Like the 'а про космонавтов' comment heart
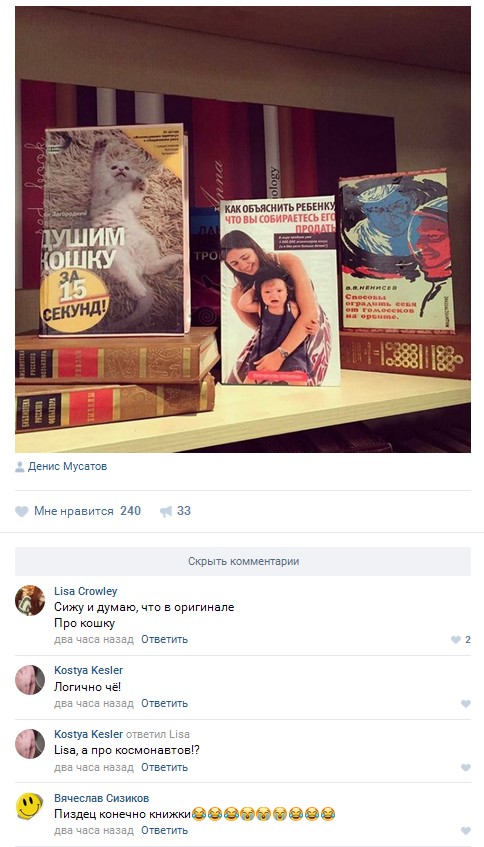 point(466,768)
